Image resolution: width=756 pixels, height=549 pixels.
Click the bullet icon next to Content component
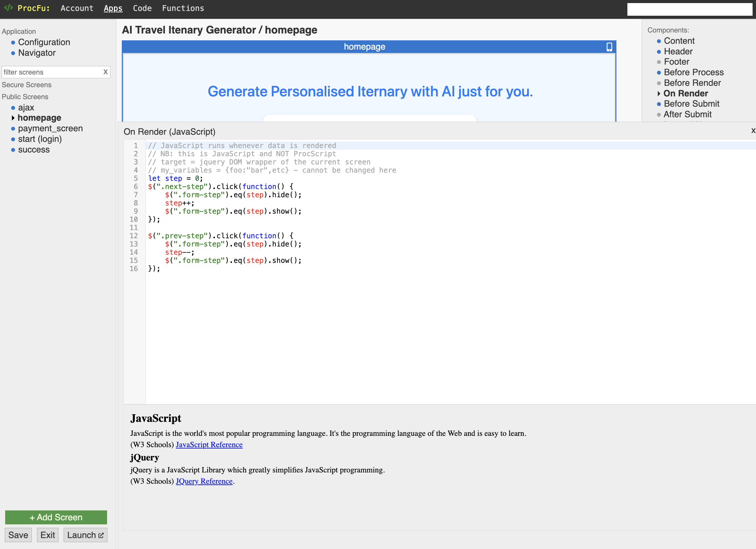point(659,41)
